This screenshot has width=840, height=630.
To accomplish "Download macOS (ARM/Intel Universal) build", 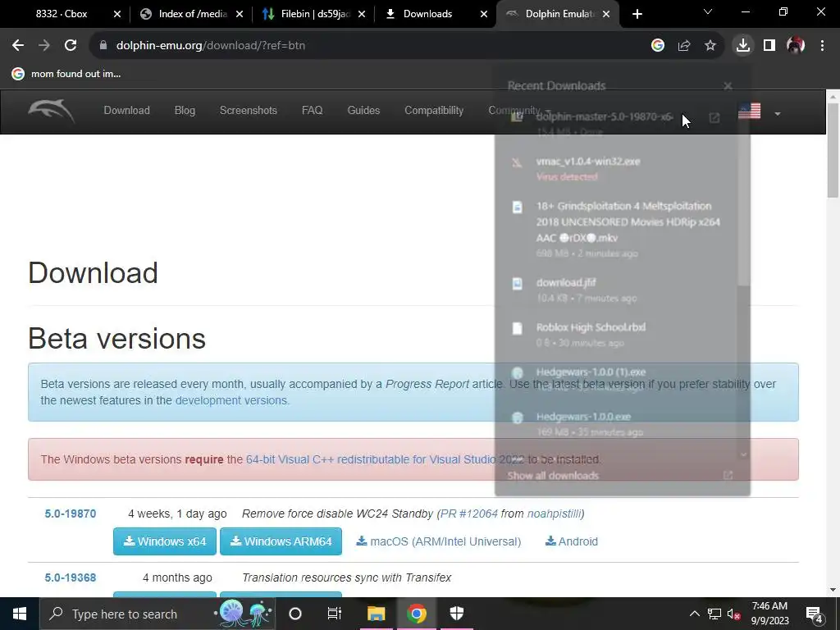I will tap(439, 541).
